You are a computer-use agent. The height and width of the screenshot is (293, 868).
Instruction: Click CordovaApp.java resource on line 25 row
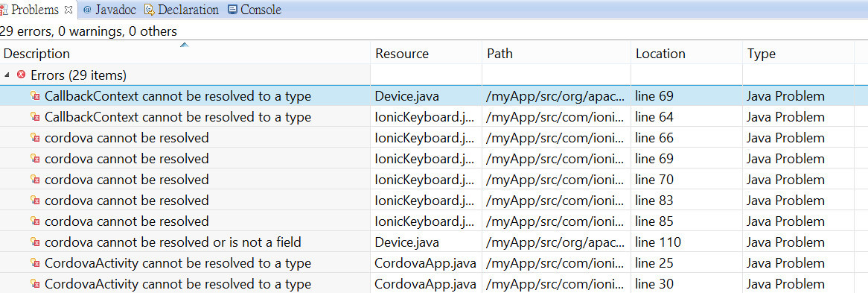pos(426,263)
